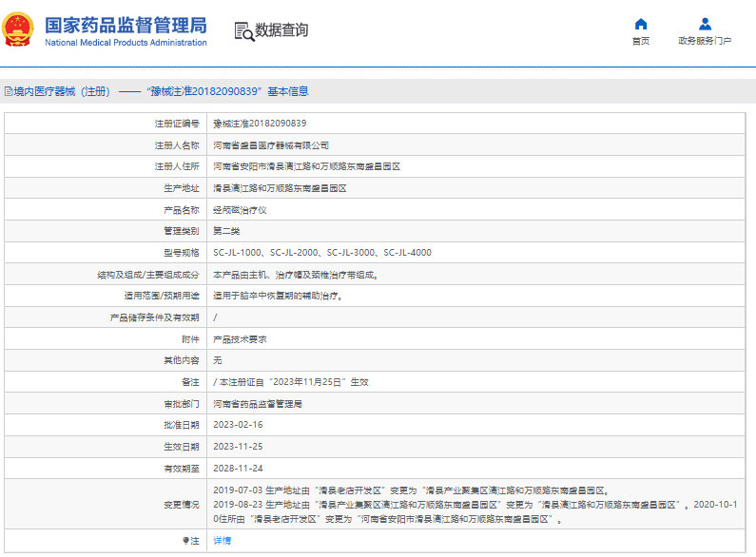Select product name 经颅磁治疗仪

(240, 210)
